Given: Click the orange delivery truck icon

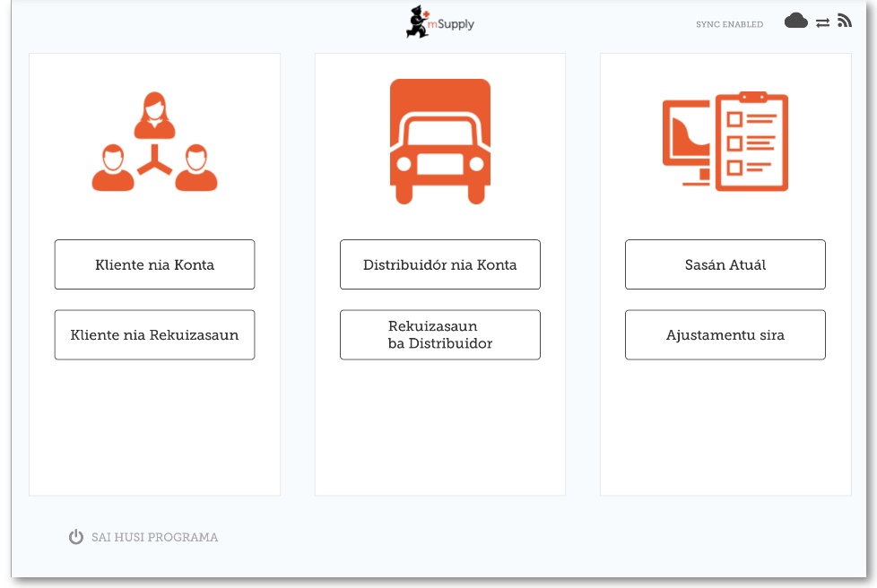Looking at the screenshot, I should pos(439,141).
